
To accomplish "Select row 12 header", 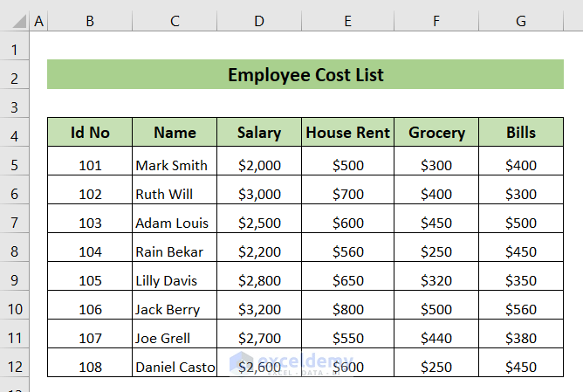I will pos(15,367).
